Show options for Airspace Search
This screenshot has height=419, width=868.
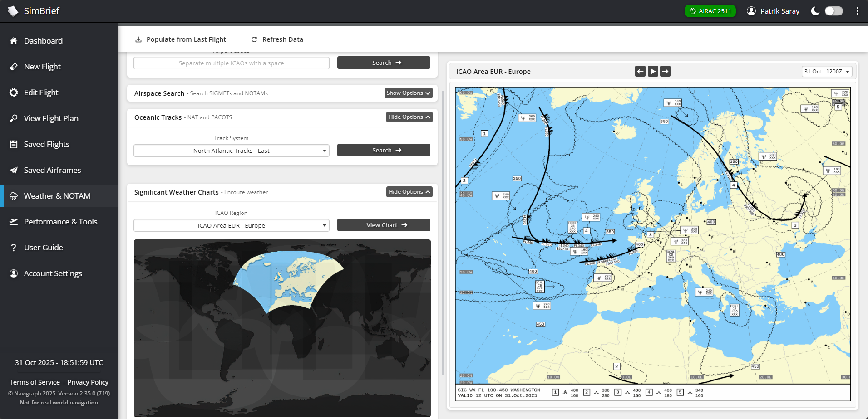(x=408, y=93)
